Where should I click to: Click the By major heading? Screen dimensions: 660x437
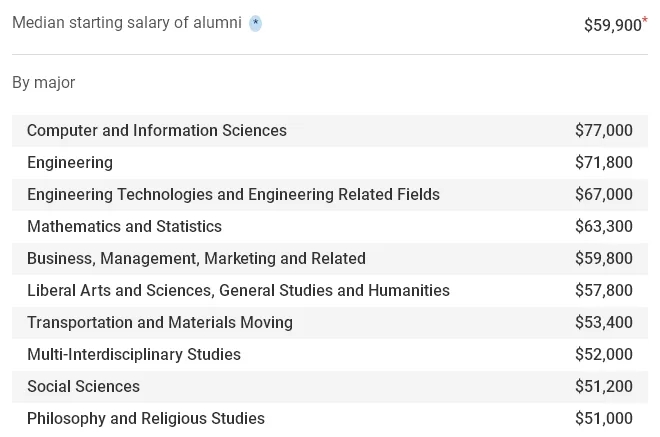coord(43,83)
